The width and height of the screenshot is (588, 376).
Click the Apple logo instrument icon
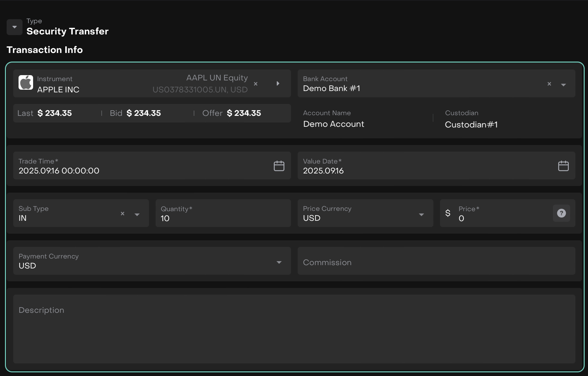click(x=26, y=83)
